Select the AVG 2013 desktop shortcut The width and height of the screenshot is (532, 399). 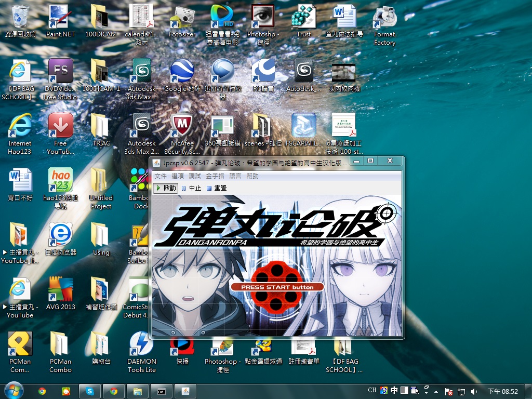pos(60,294)
